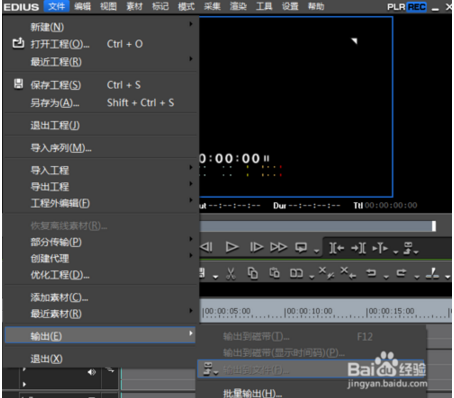
Task: Open the 编辑 menu
Action: coord(82,6)
